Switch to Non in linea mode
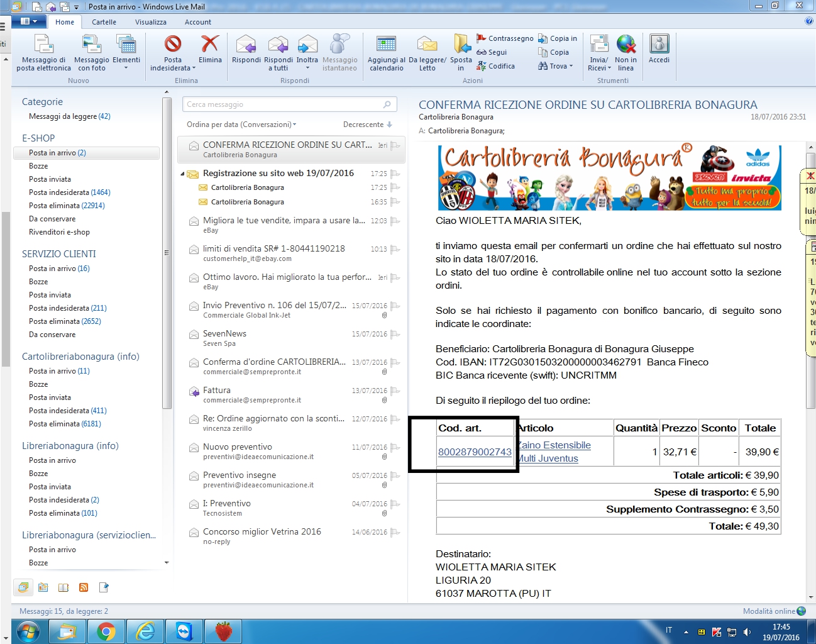816x644 pixels. click(626, 53)
